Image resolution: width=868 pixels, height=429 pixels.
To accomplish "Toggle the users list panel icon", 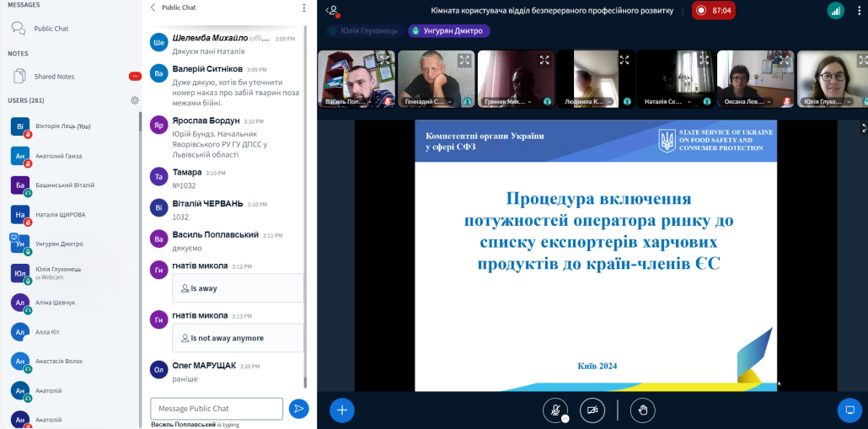I will (333, 10).
